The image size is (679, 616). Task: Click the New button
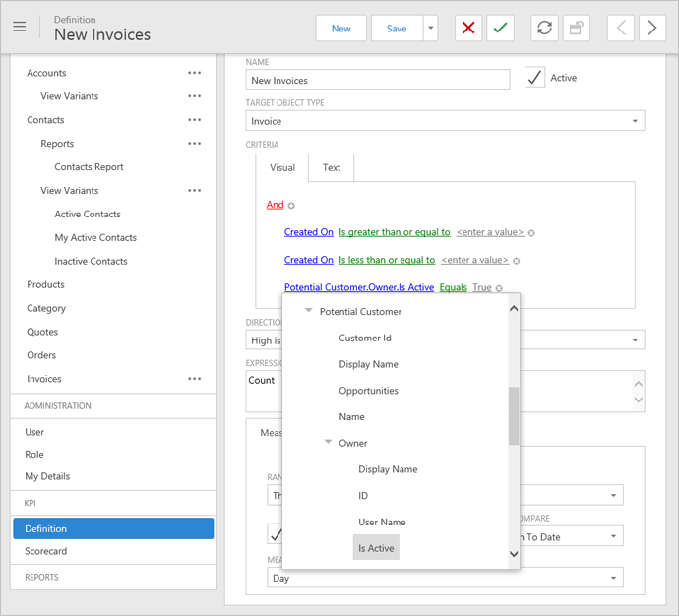pyautogui.click(x=340, y=29)
